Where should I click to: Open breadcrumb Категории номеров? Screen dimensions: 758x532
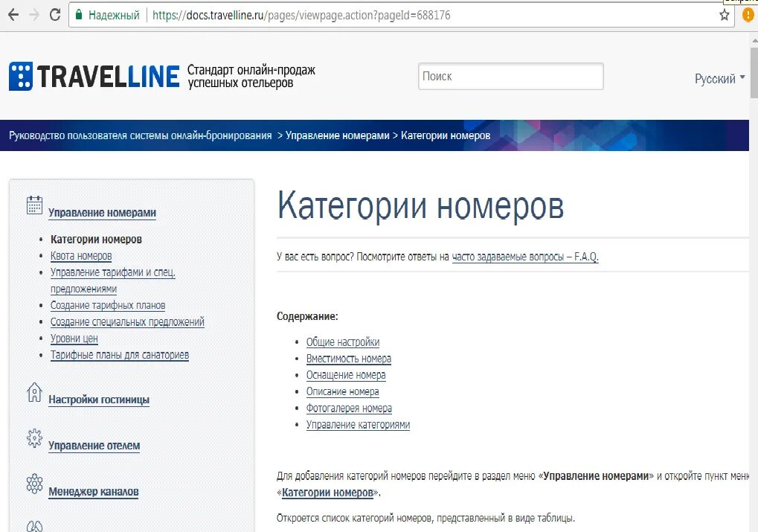446,135
